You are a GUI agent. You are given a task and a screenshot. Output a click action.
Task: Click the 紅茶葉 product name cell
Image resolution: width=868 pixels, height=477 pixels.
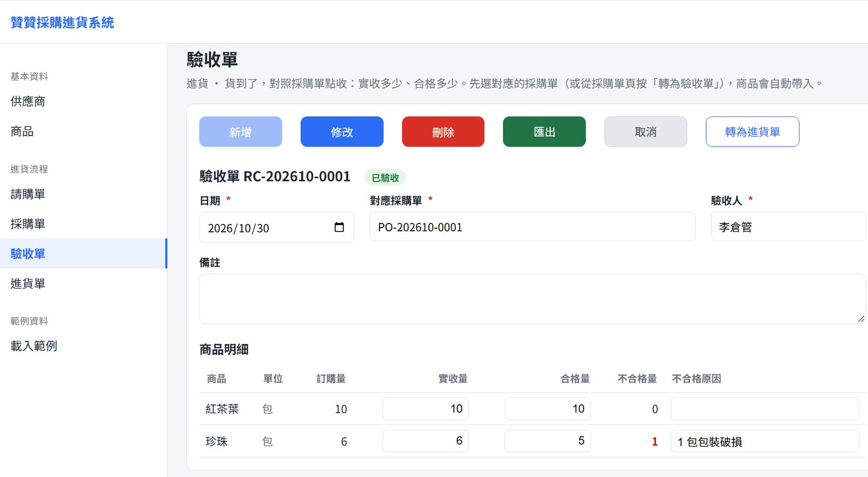(222, 409)
